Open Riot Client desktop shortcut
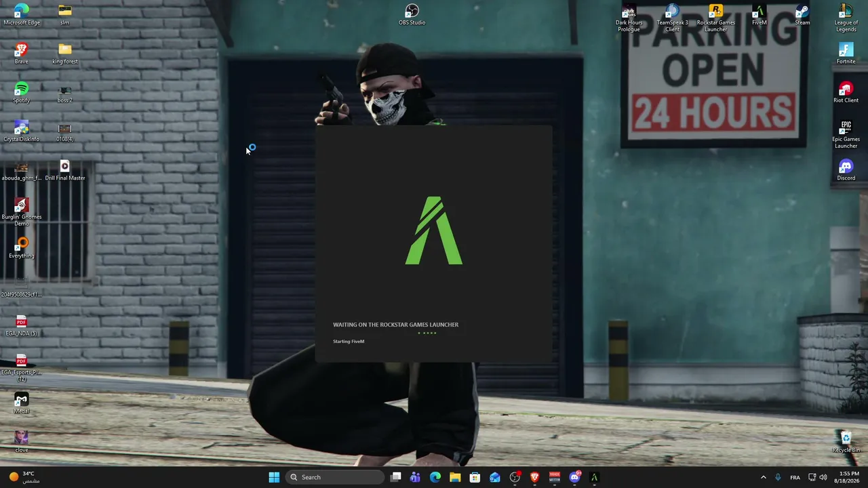Viewport: 868px width, 488px height. (846, 93)
